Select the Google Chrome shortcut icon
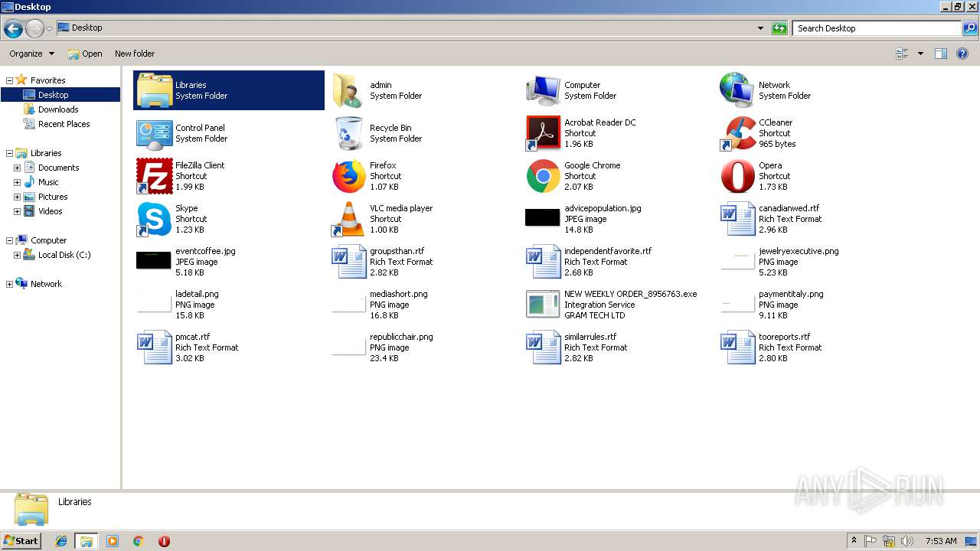Viewport: 980px width, 551px height. [x=543, y=176]
